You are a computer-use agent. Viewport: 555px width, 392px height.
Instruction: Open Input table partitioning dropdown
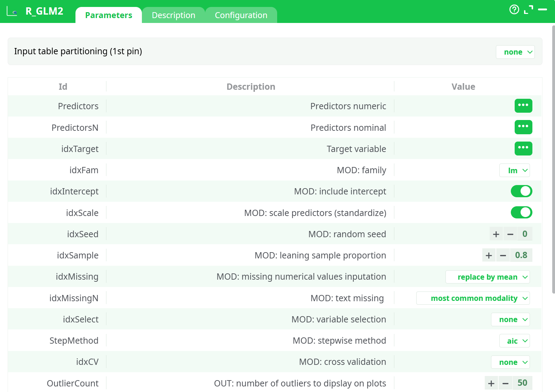515,52
